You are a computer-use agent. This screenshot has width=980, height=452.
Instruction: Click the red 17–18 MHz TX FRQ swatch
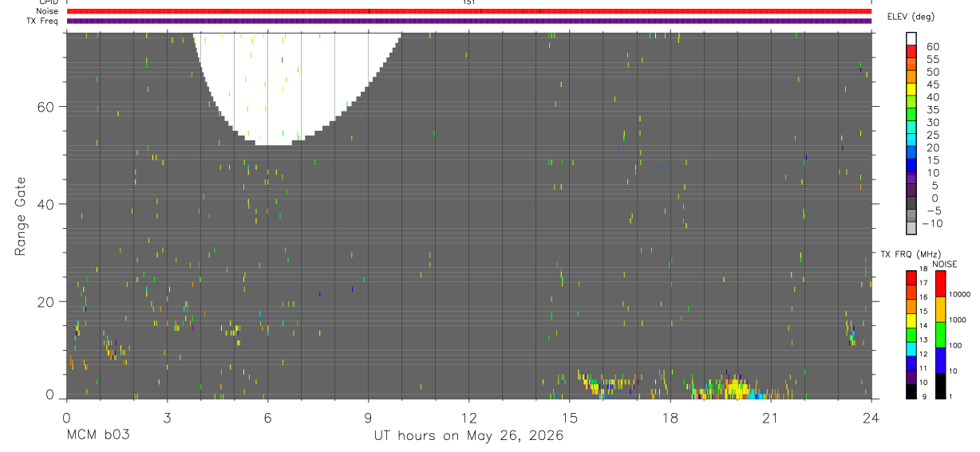point(911,278)
